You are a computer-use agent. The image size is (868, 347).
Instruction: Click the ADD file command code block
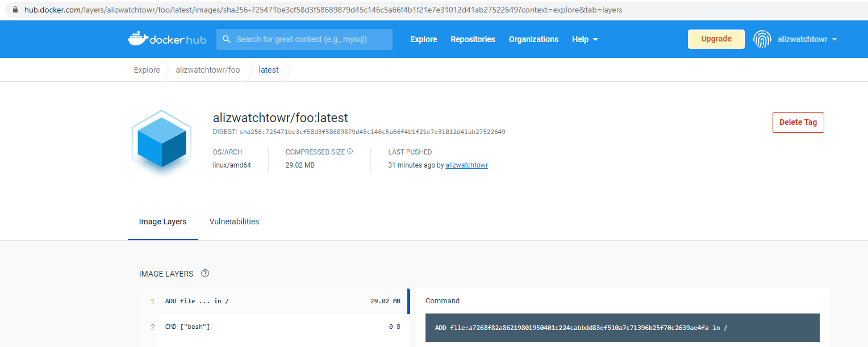coord(623,328)
